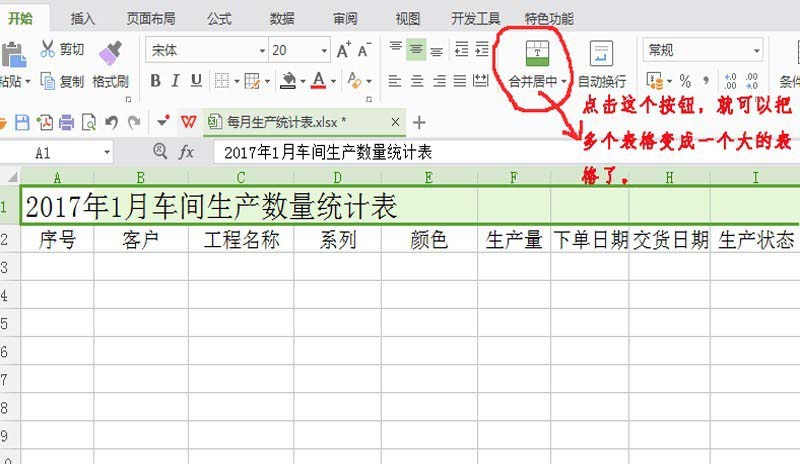Click the Print icon
Screen dimensions: 800x464
67,123
